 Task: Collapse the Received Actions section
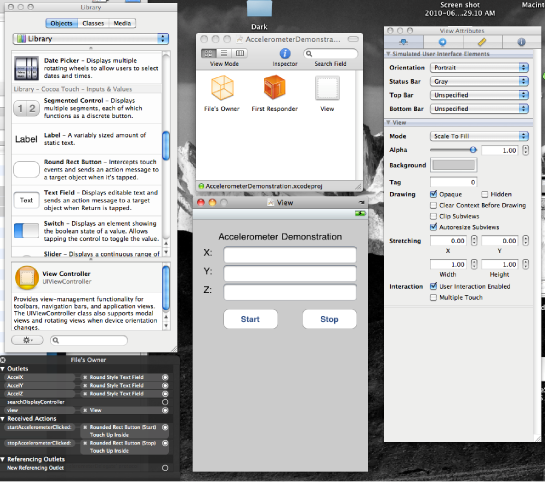coord(3,419)
